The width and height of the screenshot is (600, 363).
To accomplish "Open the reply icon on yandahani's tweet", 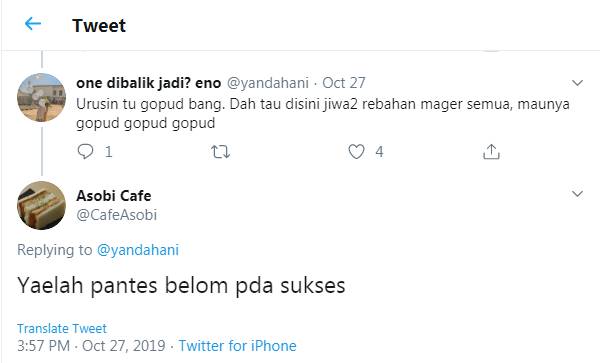I will point(85,151).
